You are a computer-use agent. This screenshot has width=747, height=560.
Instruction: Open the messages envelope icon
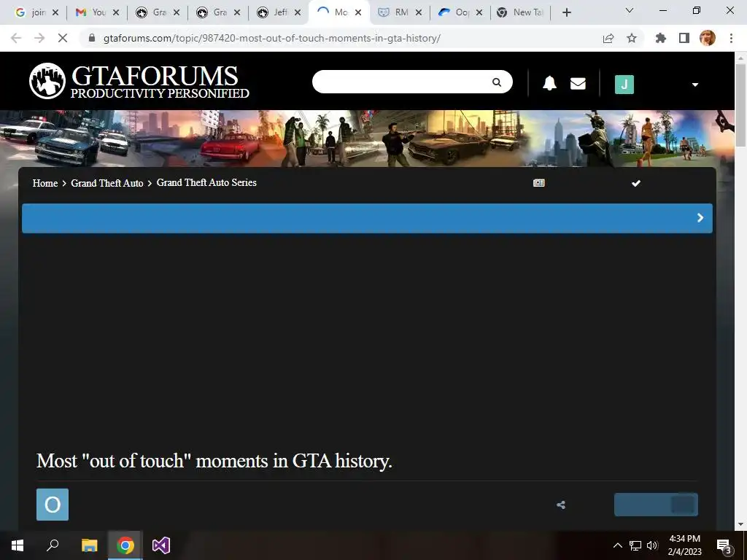[x=578, y=83]
